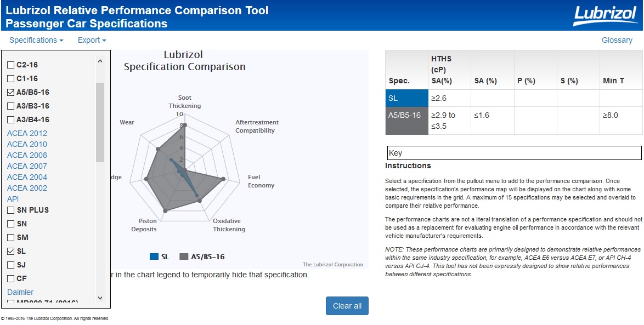Viewport: 644px width, 325px height.
Task: Click the Aftertreatment Compatibility axis label
Action: (x=257, y=127)
